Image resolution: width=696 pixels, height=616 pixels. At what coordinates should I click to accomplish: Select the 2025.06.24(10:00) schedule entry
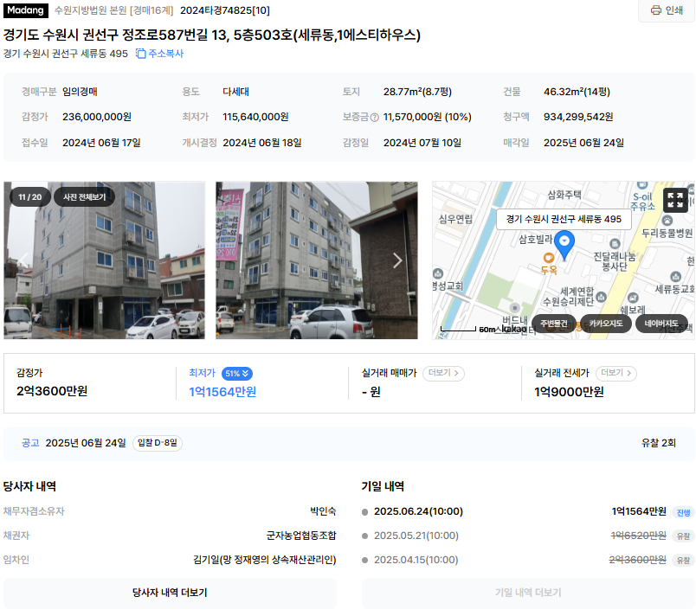pyautogui.click(x=418, y=512)
